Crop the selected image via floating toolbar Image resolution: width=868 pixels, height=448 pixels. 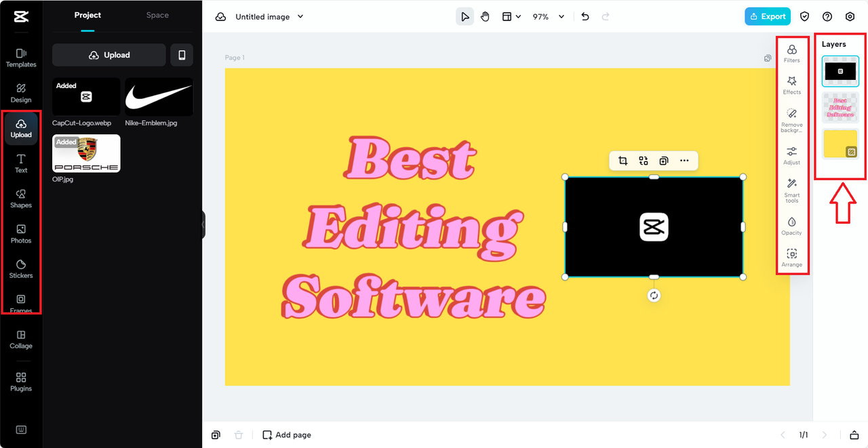[623, 161]
